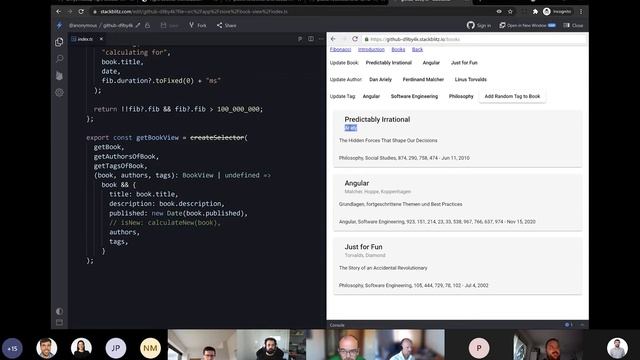Fork the project
Image resolution: width=640 pixels, height=360 pixels.
pyautogui.click(x=198, y=25)
